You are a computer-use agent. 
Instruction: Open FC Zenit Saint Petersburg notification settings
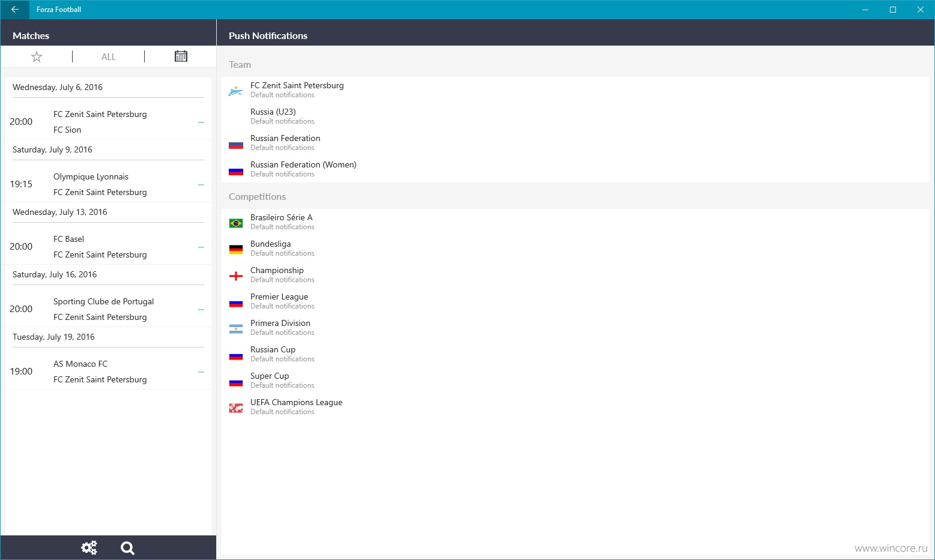coord(575,90)
